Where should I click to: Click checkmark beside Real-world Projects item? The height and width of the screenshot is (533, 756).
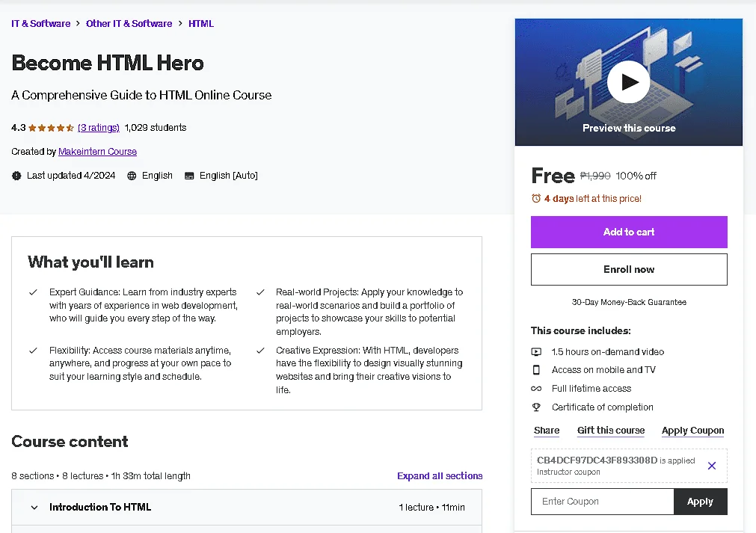(x=260, y=292)
